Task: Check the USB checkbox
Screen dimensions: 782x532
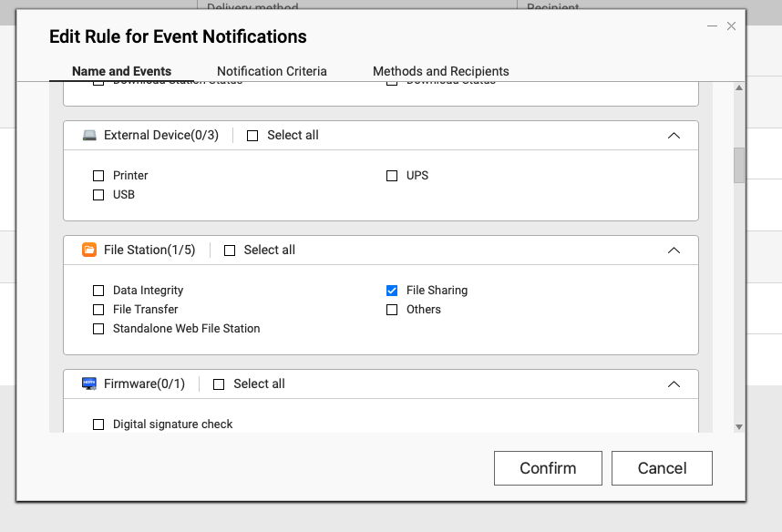Action: (98, 195)
